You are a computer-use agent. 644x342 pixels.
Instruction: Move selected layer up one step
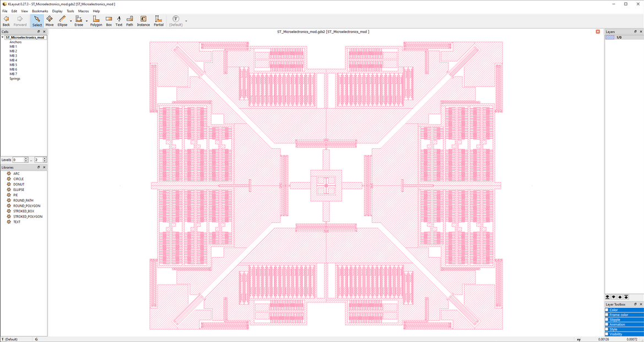pyautogui.click(x=620, y=297)
